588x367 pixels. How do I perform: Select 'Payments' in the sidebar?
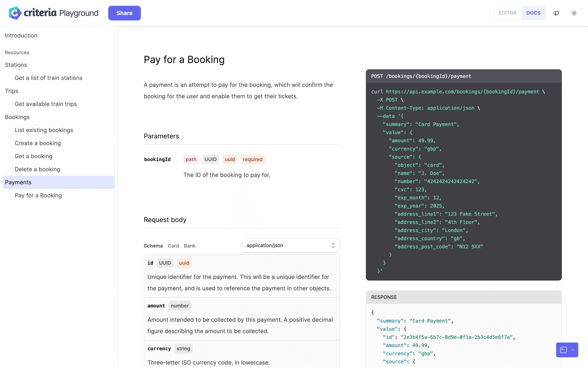18,182
